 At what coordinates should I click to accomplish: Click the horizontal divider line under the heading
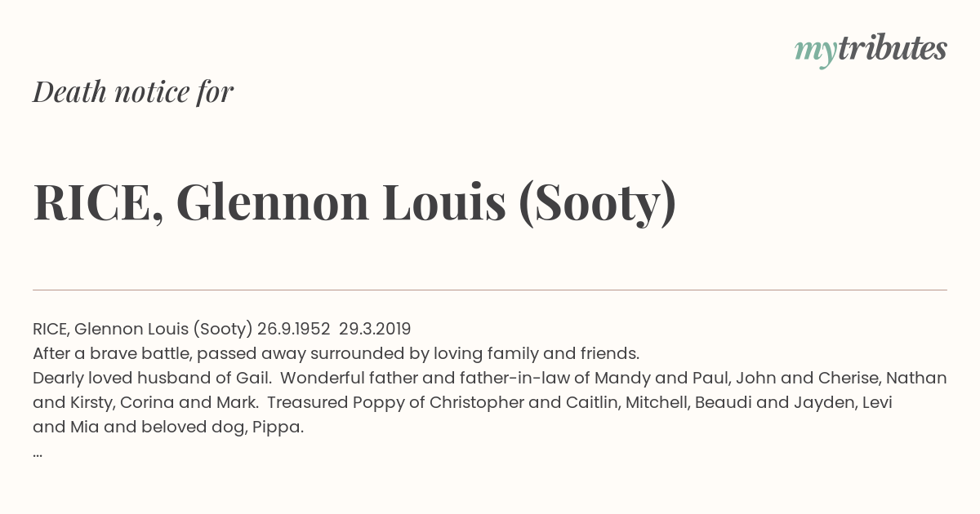coord(490,290)
